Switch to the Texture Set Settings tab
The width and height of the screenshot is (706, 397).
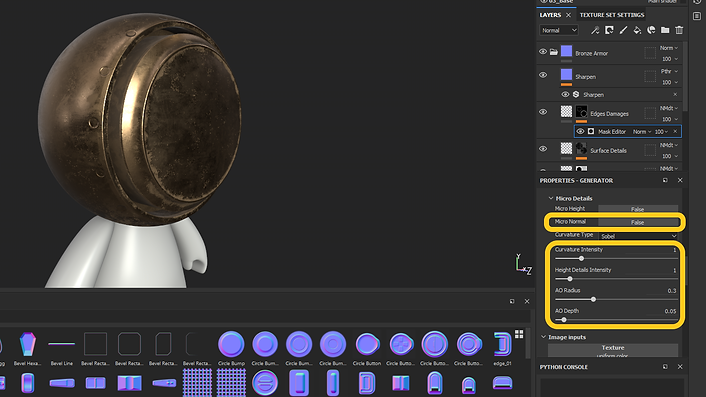(611, 15)
